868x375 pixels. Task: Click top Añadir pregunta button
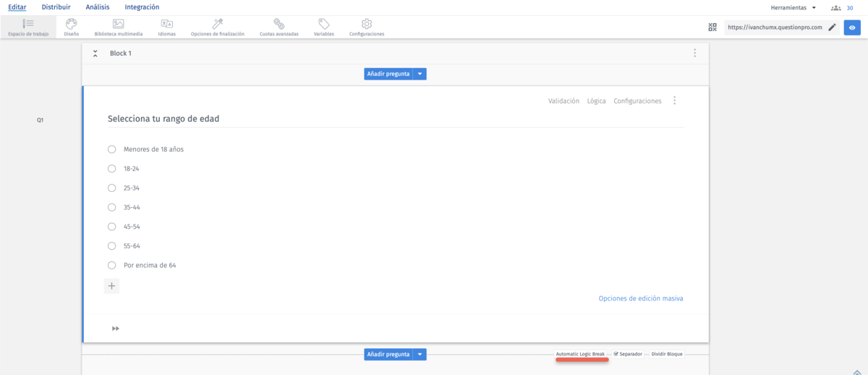click(x=388, y=73)
